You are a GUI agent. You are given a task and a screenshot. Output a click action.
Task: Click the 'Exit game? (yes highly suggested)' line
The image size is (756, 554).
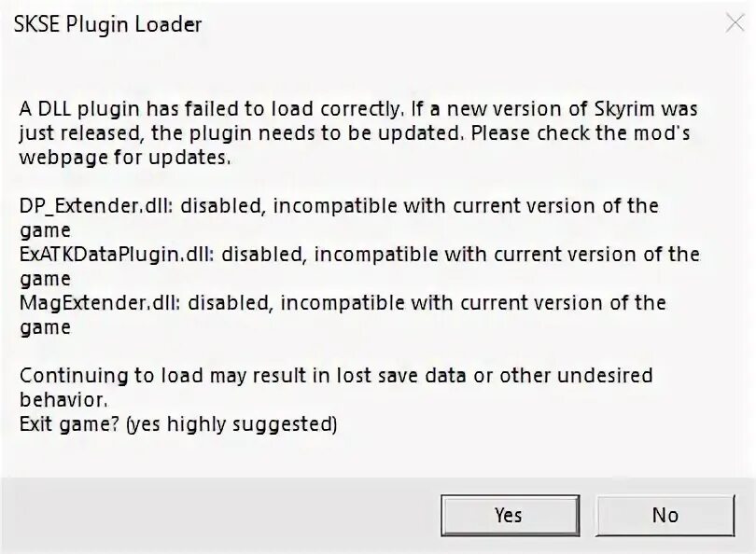[x=178, y=424]
